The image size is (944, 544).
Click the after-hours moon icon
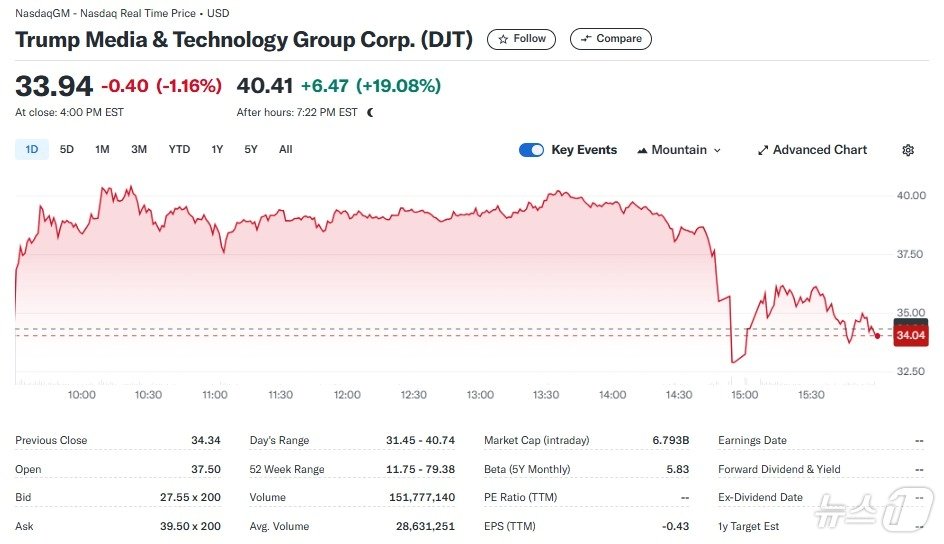click(371, 113)
